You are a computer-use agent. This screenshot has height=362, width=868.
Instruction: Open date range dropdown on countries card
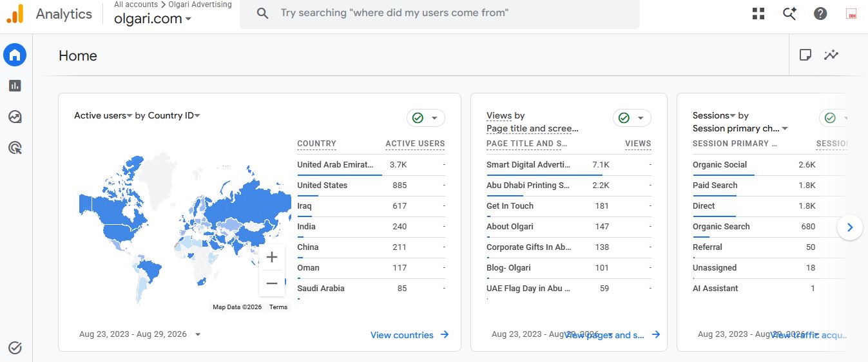tap(140, 334)
